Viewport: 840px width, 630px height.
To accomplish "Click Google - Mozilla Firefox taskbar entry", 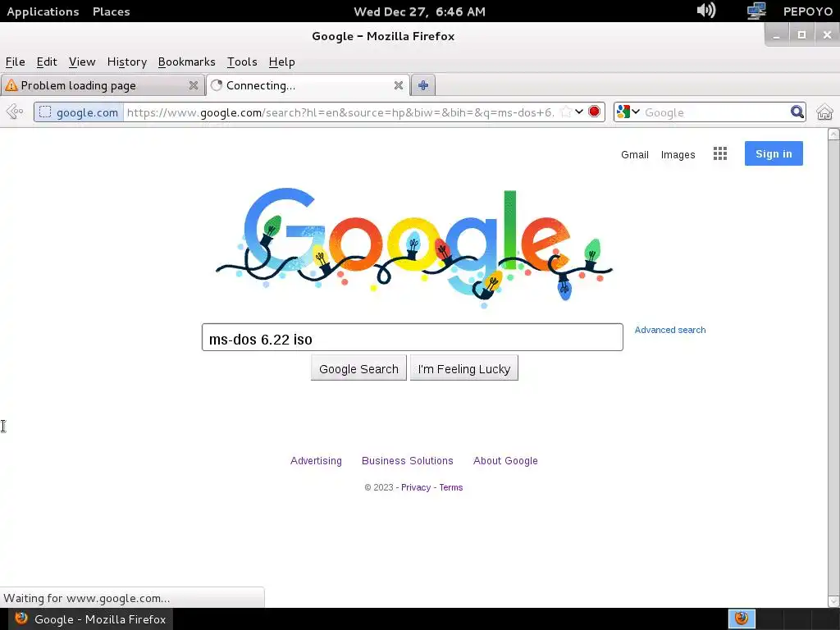I will click(89, 619).
